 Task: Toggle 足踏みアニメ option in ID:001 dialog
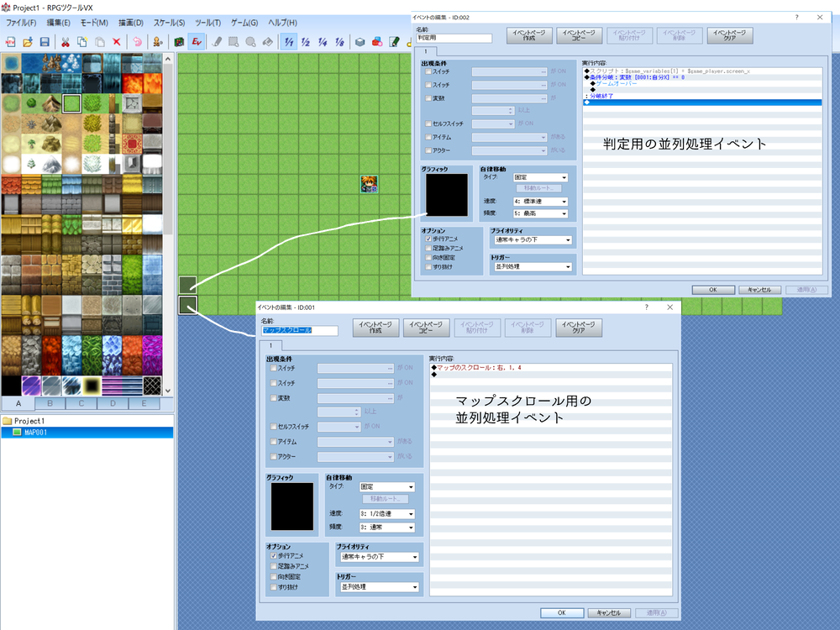[x=274, y=566]
